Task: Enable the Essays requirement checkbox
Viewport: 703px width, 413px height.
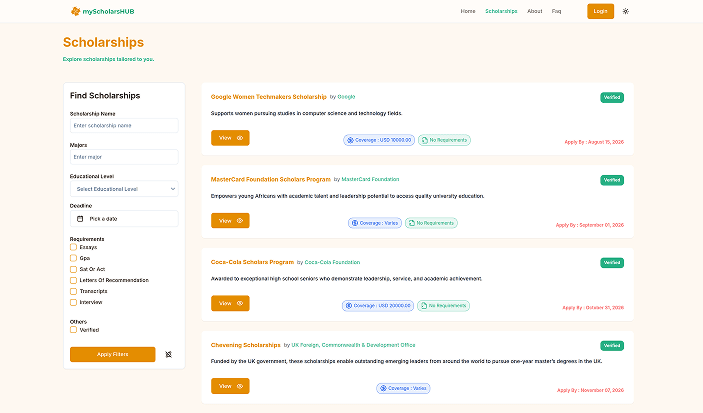Action: (x=73, y=246)
